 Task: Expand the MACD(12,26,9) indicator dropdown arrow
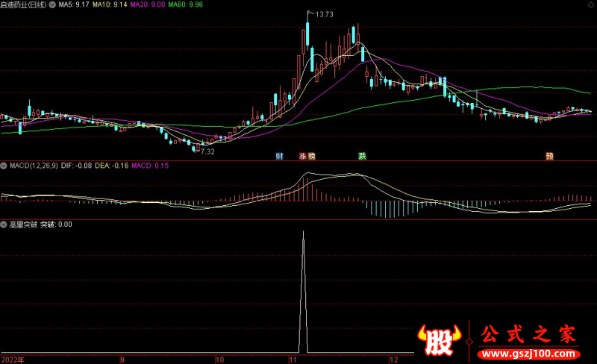pos(4,166)
